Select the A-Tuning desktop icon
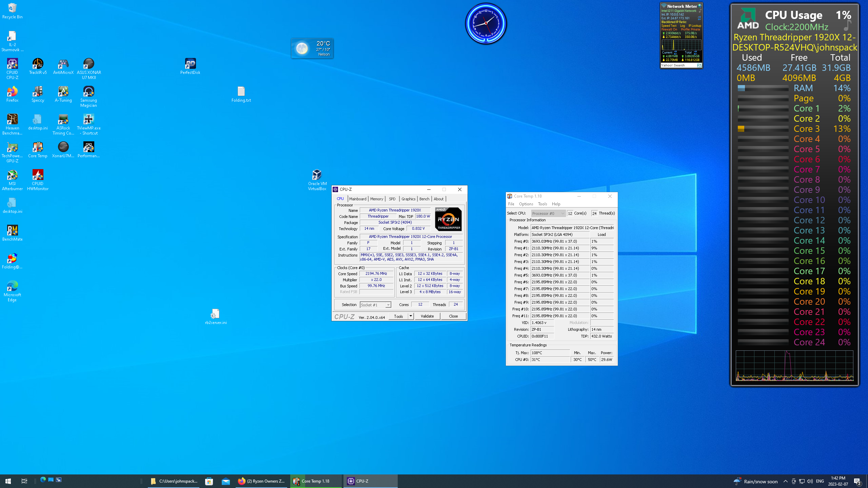Viewport: 868px width, 488px height. pos(63,94)
